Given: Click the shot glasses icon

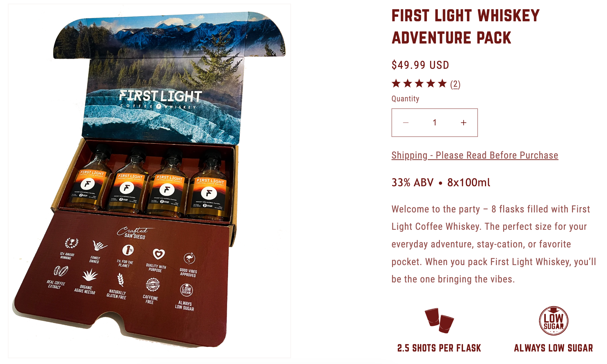Looking at the screenshot, I should tap(439, 320).
